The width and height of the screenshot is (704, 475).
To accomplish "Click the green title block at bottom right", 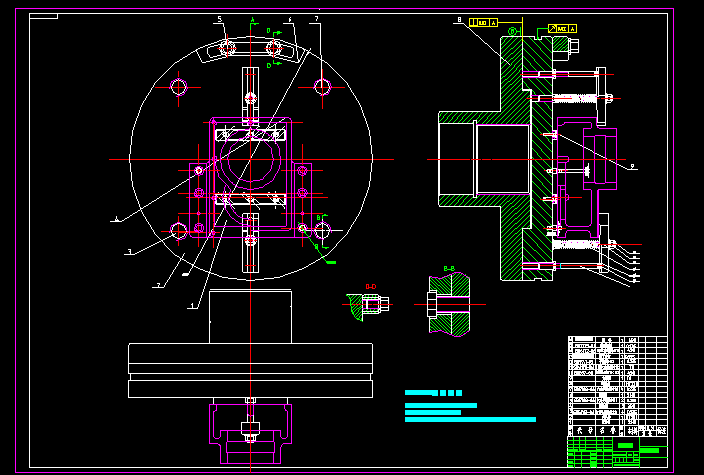I will point(617,452).
